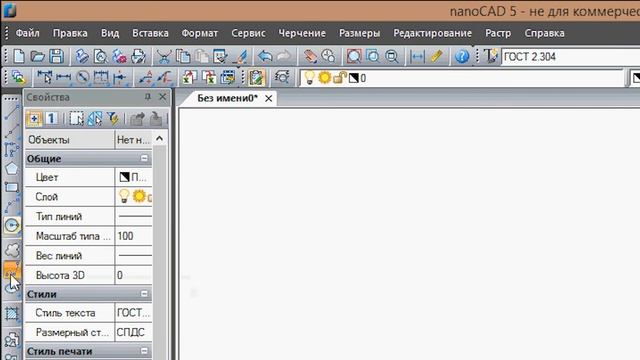Screen dimensions: 640x360
Task: Collapse the Стили section
Action: [x=144, y=294]
